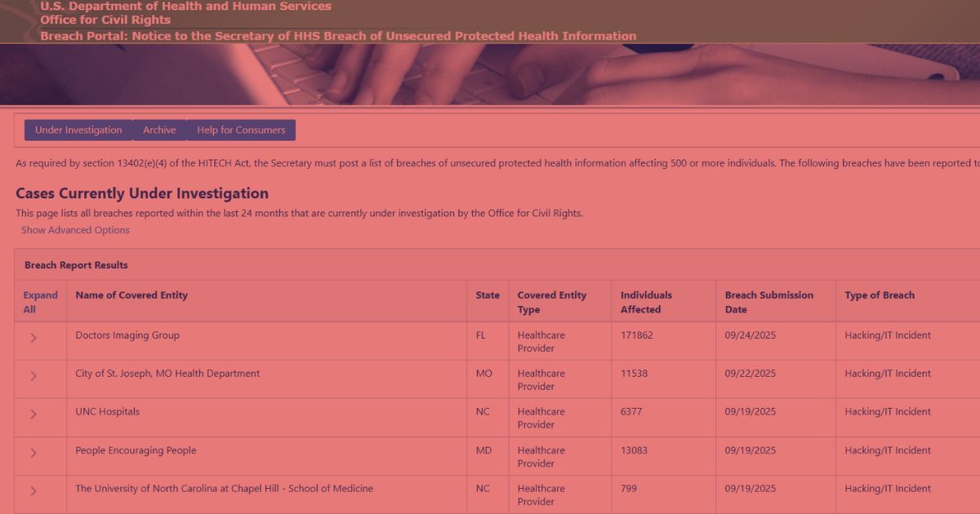Screen dimensions: 980x514
Task: Select City of St. Joseph, MO Health Department
Action: [x=167, y=374]
